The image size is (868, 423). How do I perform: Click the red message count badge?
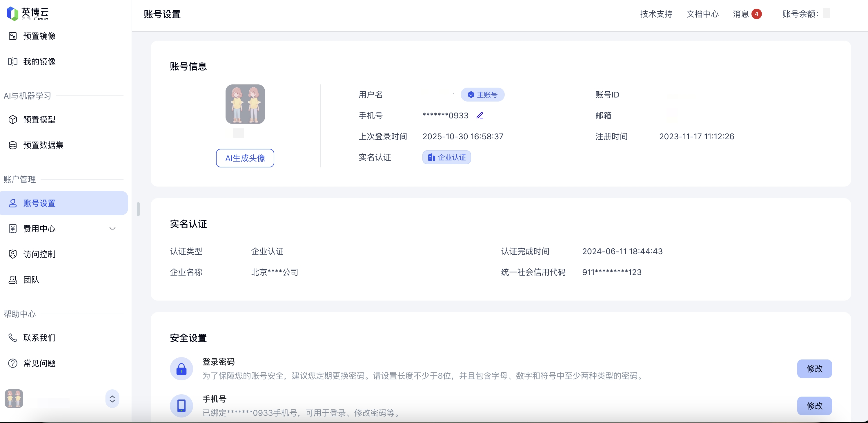coord(756,14)
